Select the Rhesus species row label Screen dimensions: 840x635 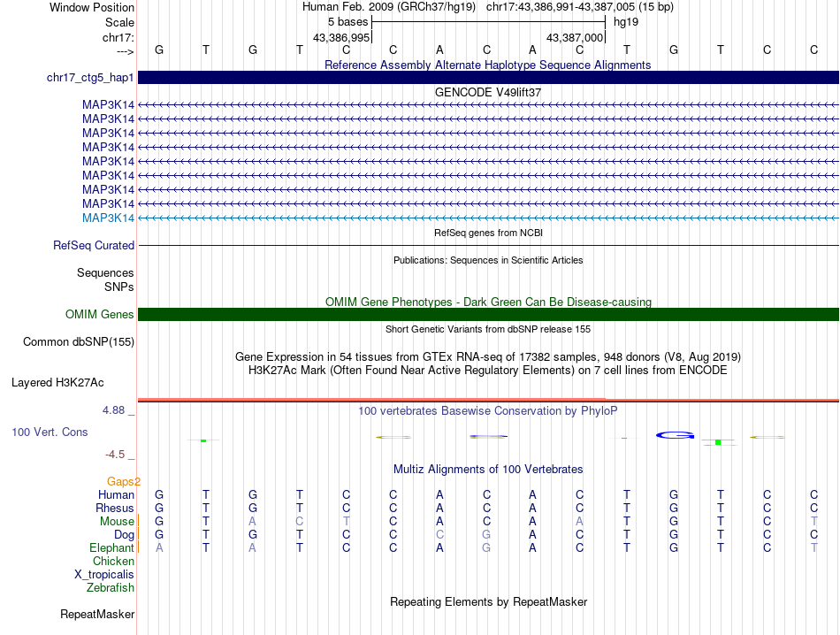click(115, 508)
